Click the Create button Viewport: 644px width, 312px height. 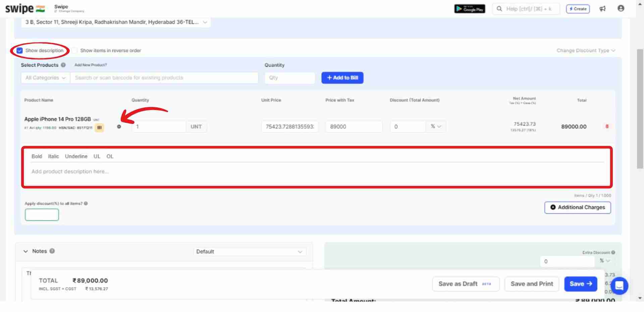pyautogui.click(x=578, y=9)
